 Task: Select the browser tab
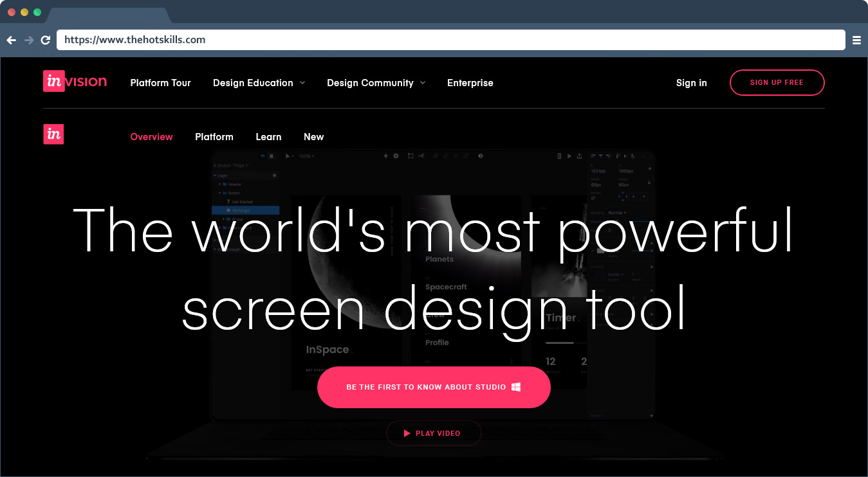click(x=108, y=15)
